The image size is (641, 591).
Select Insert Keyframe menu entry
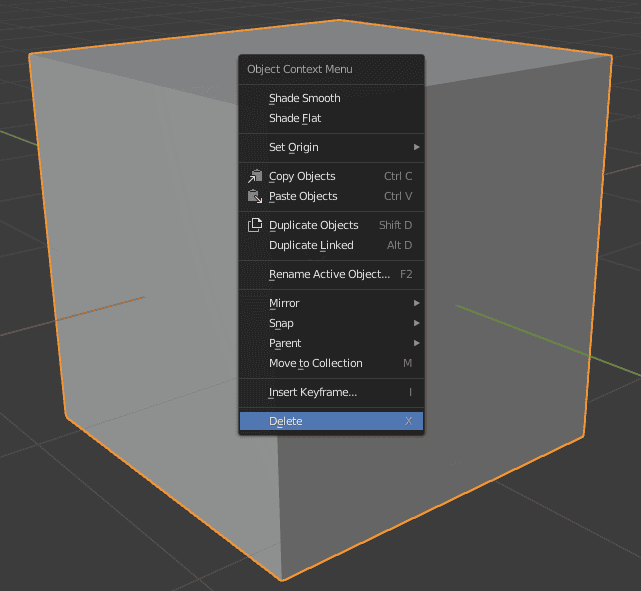(331, 392)
